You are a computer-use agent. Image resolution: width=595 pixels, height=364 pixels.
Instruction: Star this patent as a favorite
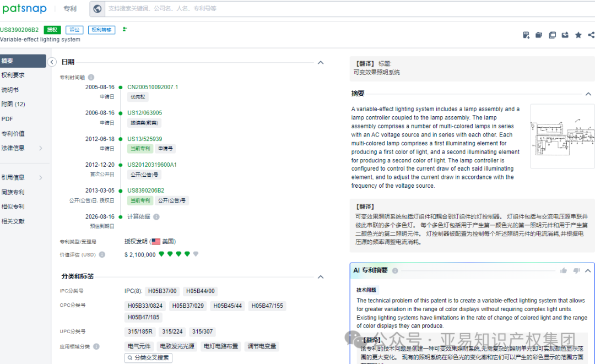[577, 35]
